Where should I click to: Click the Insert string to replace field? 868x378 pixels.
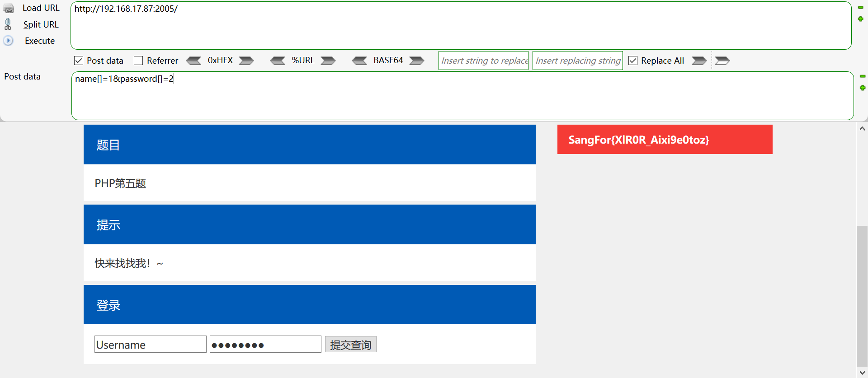pos(484,61)
